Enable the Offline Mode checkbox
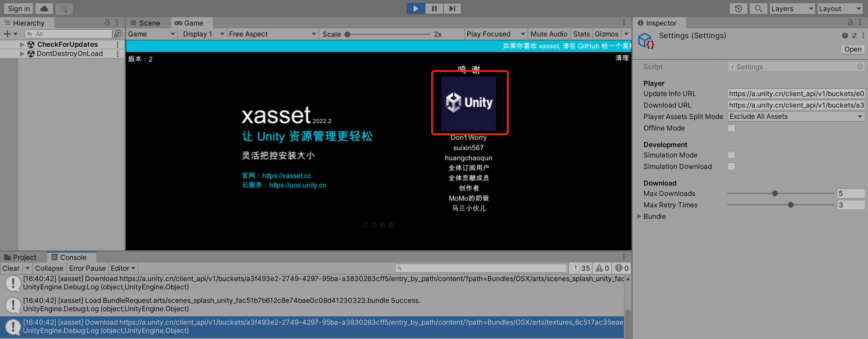 731,128
